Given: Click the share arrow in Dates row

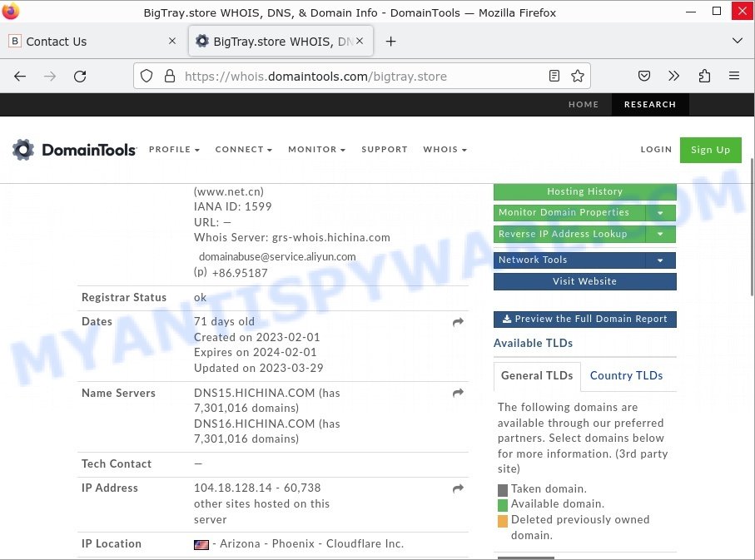Looking at the screenshot, I should coord(458,322).
